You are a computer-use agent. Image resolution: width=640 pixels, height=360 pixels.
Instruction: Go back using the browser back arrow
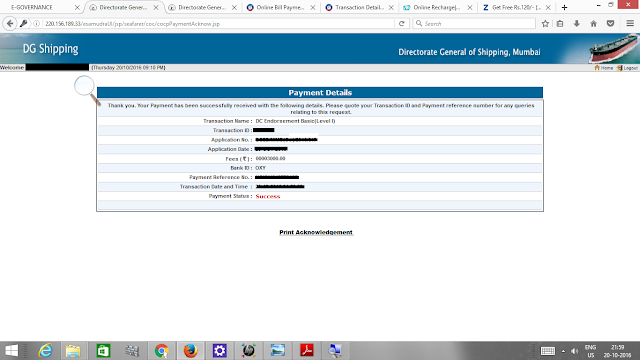click(x=10, y=24)
